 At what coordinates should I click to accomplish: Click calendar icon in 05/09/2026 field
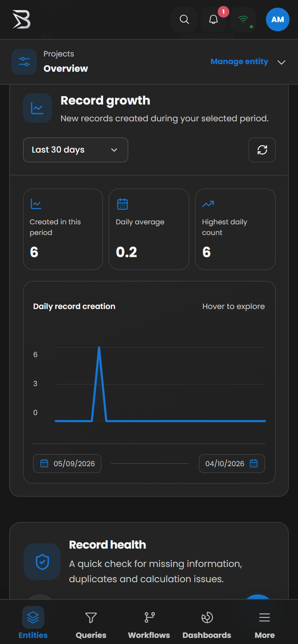click(44, 464)
